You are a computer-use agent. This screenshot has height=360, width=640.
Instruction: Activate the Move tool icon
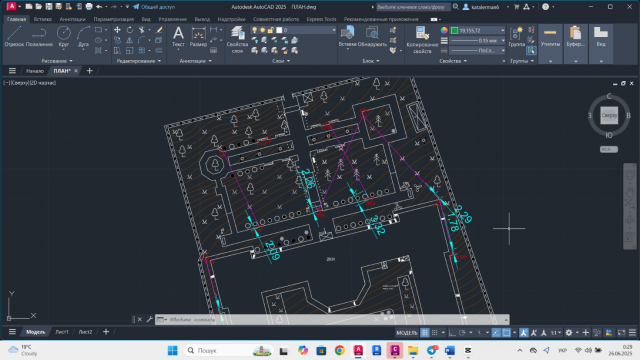click(x=117, y=30)
